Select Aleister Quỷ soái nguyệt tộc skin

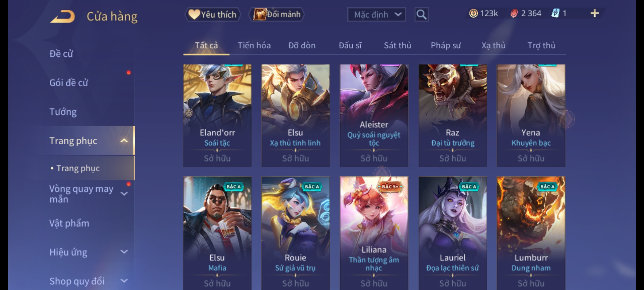[374, 116]
